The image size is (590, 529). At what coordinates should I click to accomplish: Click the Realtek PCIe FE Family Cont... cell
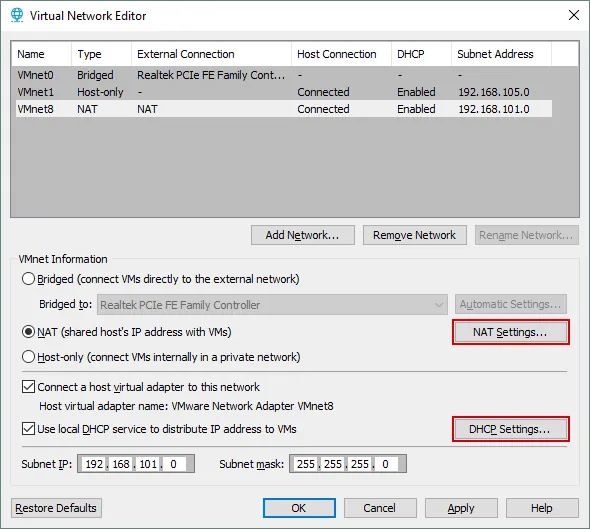211,75
